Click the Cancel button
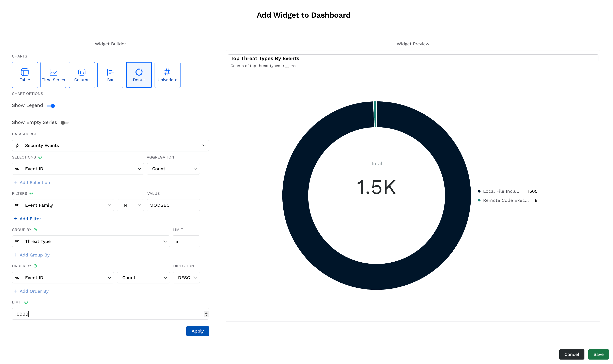This screenshot has width=613, height=364. (x=571, y=354)
